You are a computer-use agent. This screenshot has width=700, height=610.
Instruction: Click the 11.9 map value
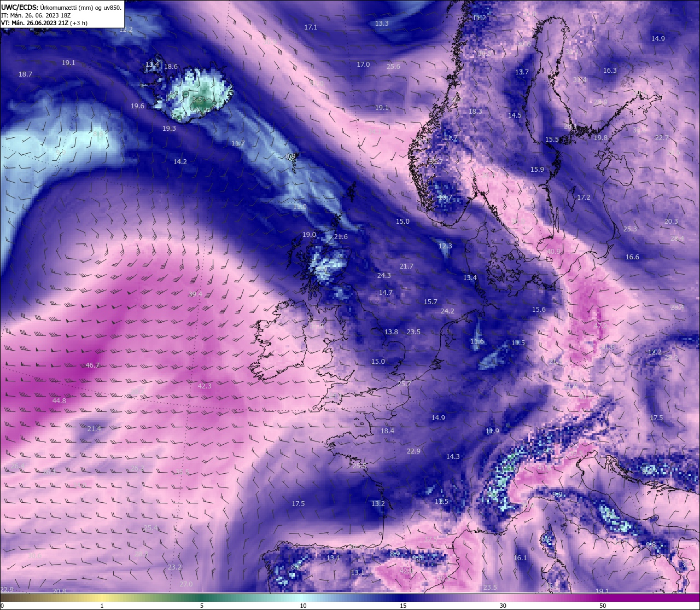(492, 431)
